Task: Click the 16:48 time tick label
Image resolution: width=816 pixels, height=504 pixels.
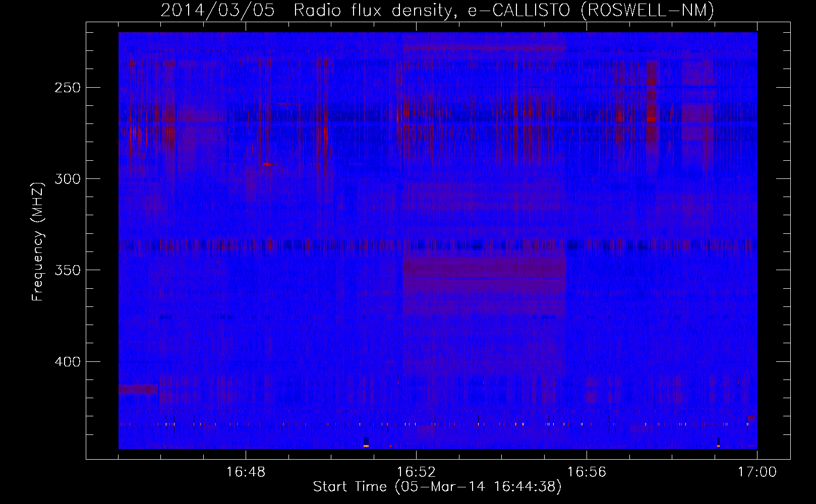Action: point(246,472)
